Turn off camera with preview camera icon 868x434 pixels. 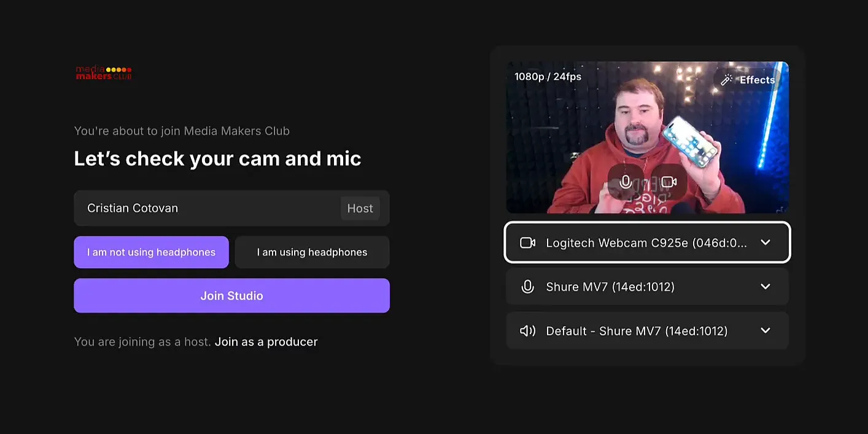coord(669,182)
